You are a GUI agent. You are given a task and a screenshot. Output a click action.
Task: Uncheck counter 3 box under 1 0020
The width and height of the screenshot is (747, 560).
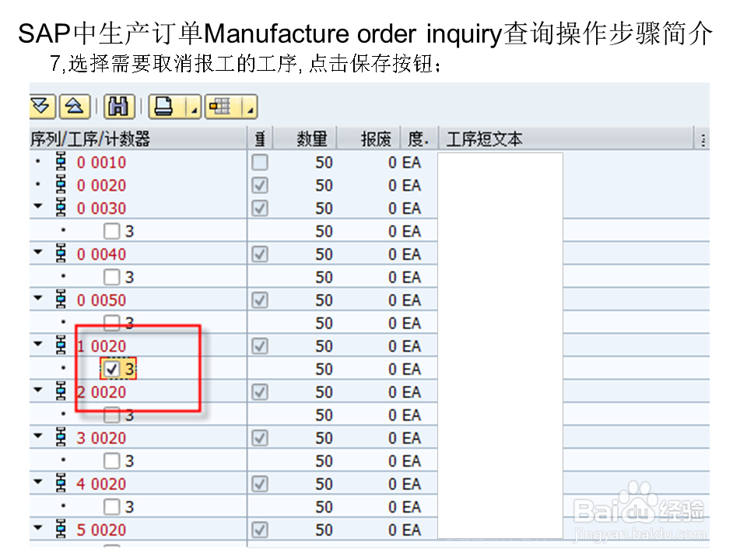[x=111, y=369]
